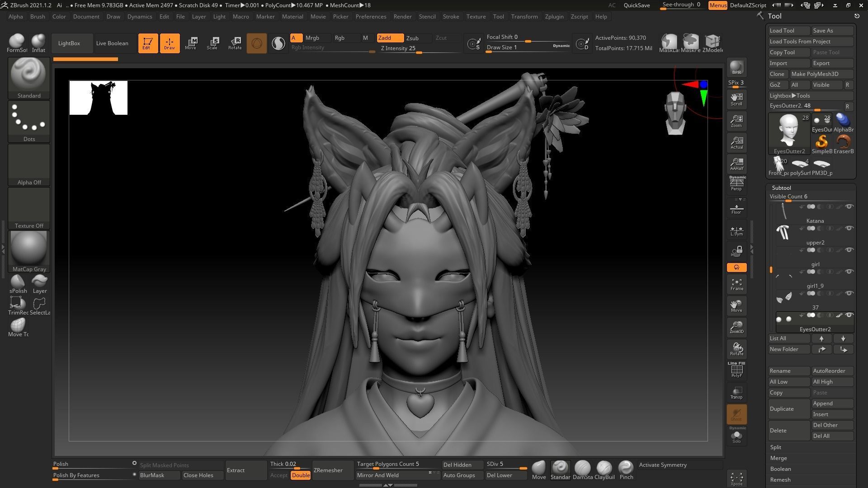The height and width of the screenshot is (488, 868).
Task: Select the Layer brush
Action: [x=40, y=284]
